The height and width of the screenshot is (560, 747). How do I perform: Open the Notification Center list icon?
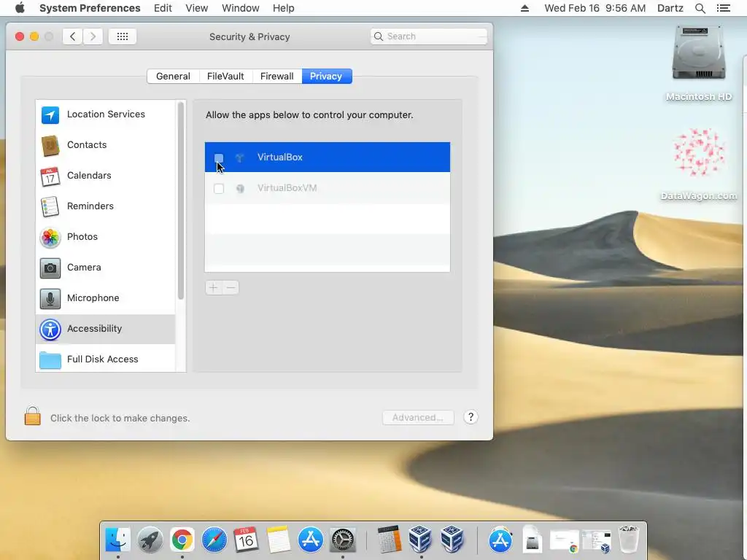[723, 8]
